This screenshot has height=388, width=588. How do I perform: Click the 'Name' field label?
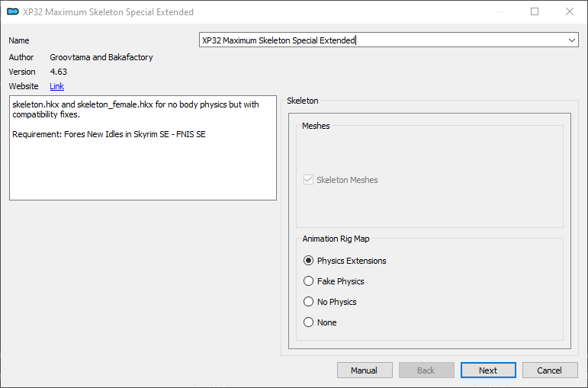[x=19, y=40]
